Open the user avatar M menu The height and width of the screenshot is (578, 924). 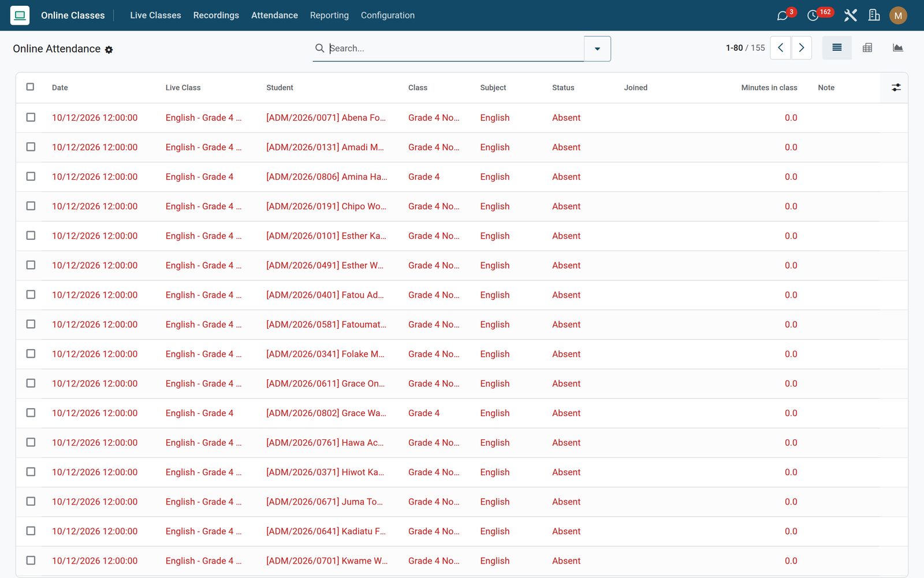click(x=898, y=16)
